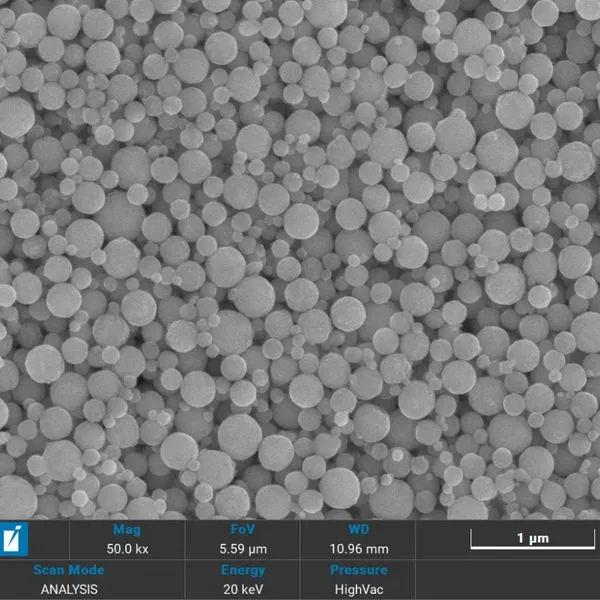The image size is (600, 600).
Task: Select the 10.96 mm working distance value
Action: click(359, 549)
